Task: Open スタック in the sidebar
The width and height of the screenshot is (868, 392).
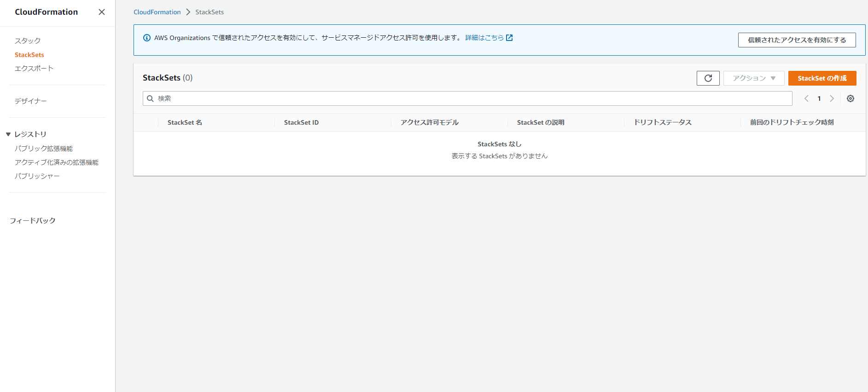Action: [28, 41]
